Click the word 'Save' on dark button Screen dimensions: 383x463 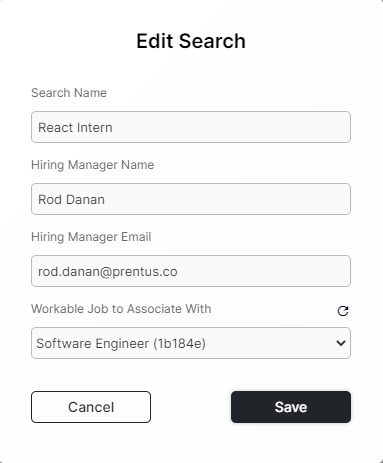[291, 407]
